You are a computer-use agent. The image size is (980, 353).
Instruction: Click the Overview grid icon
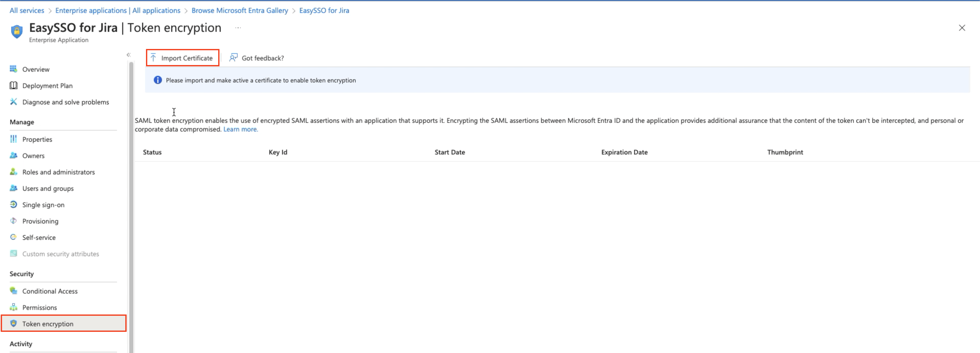[13, 69]
